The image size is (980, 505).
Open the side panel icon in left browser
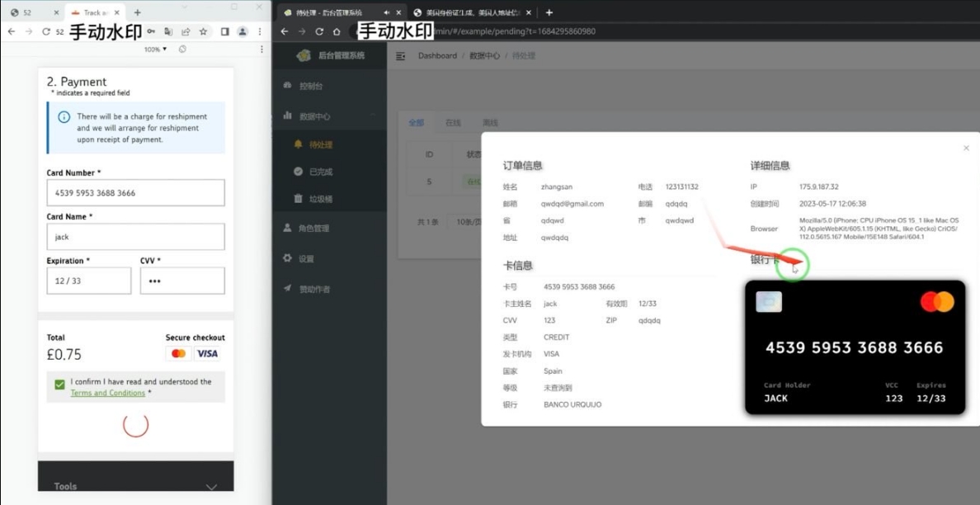point(225,31)
